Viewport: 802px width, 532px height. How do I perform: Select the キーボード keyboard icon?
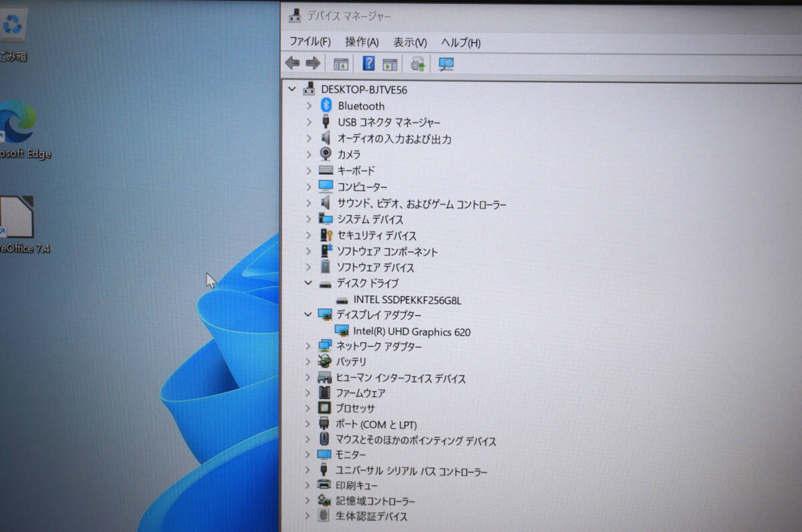tap(325, 170)
